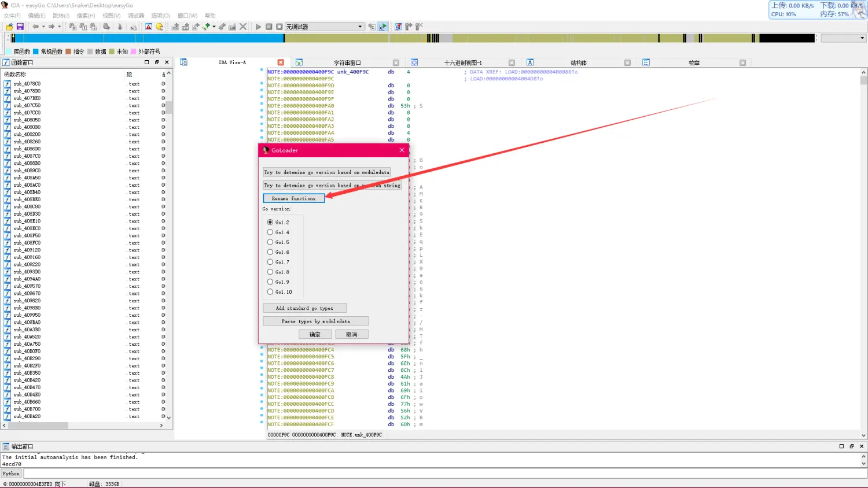Open the 文件(F) menu

(12, 16)
